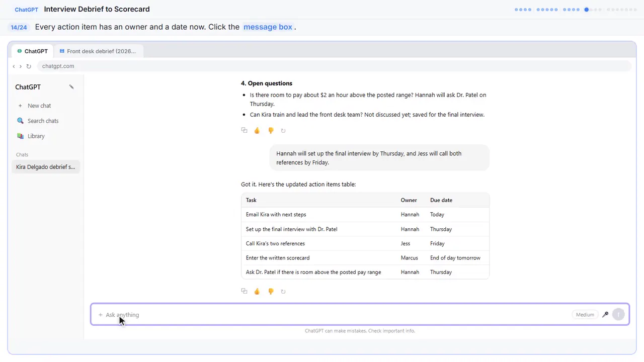Open the Kira Delgado debrief chat
644x362 pixels.
46,167
